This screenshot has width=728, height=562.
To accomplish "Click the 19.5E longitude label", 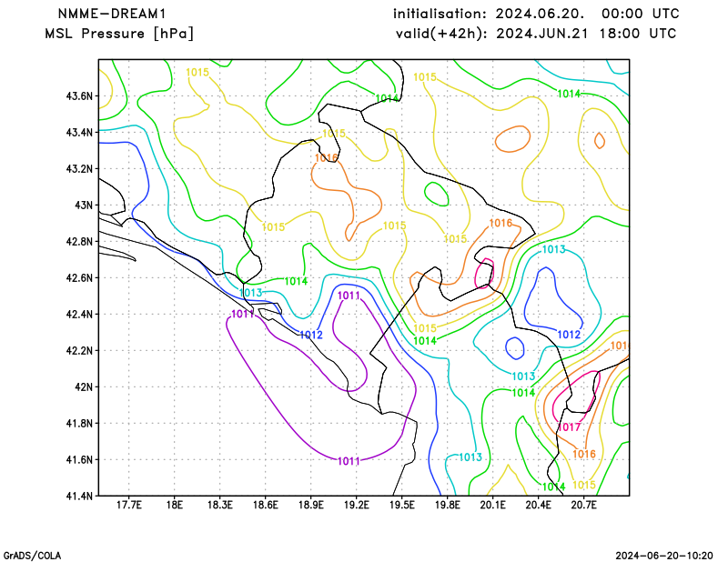I will pyautogui.click(x=401, y=505).
